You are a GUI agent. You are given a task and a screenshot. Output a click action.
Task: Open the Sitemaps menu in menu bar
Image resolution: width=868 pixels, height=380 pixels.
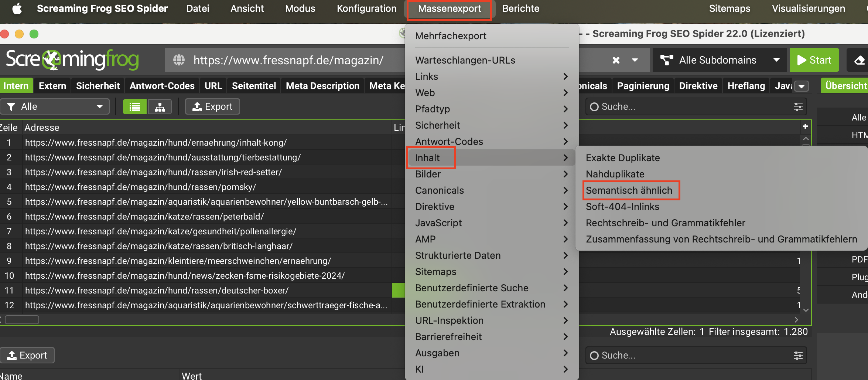click(729, 9)
